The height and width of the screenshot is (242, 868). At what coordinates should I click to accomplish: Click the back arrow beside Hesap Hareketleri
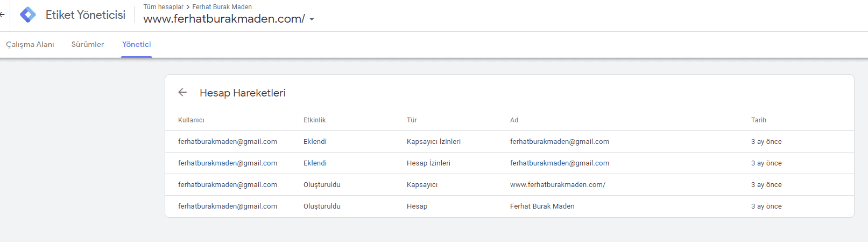[x=182, y=92]
